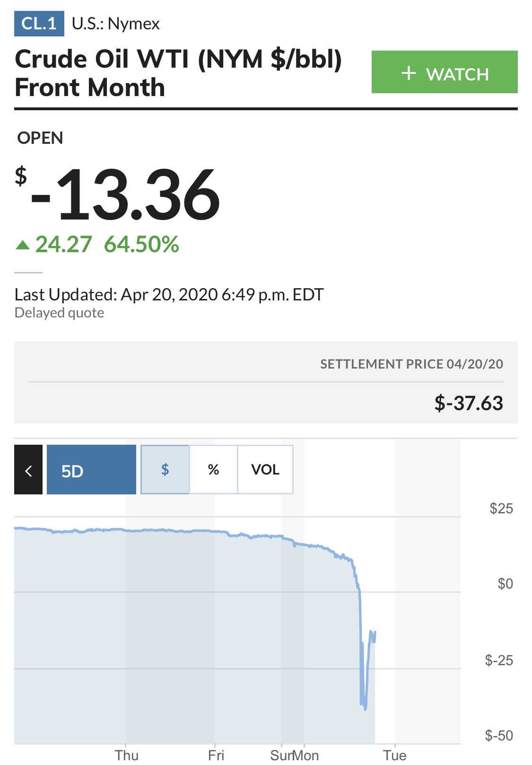
Task: Click the WATCH button
Action: click(x=444, y=72)
